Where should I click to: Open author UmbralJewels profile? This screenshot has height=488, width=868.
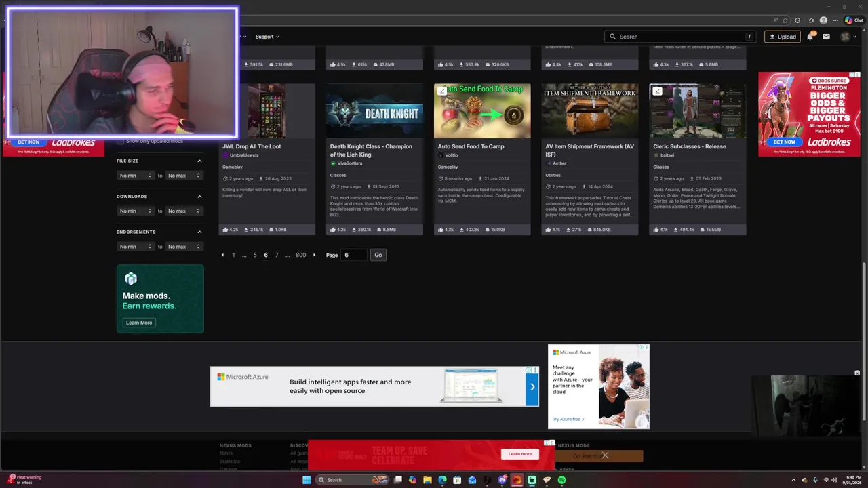point(243,155)
